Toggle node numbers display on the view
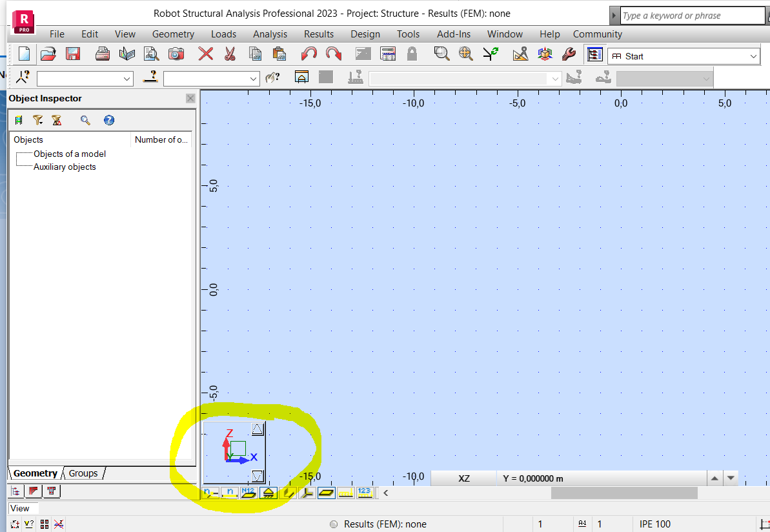 210,493
